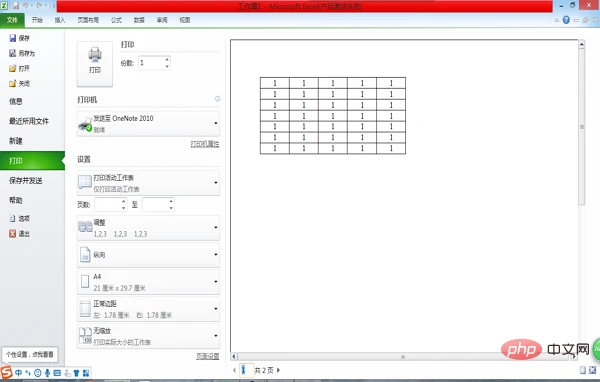The height and width of the screenshot is (382, 600).
Task: Open the Printer Properties link
Action: pos(205,144)
